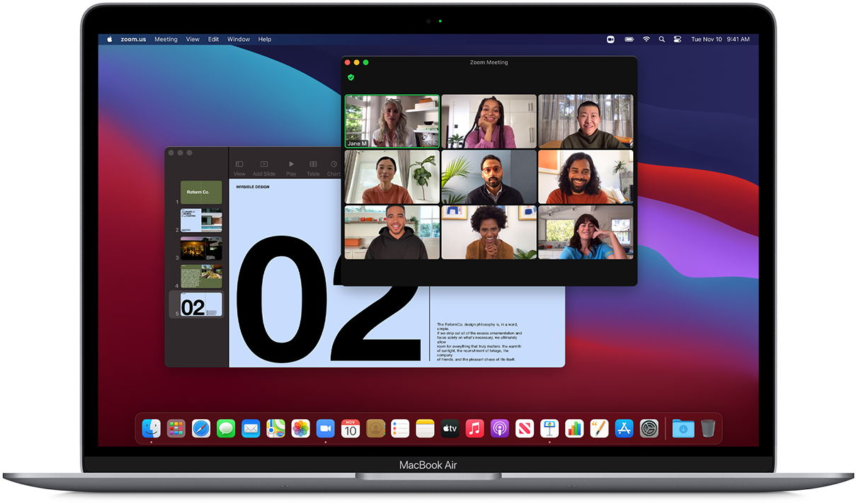
Task: Start slideshow with Keynote's Play button
Action: [x=291, y=168]
